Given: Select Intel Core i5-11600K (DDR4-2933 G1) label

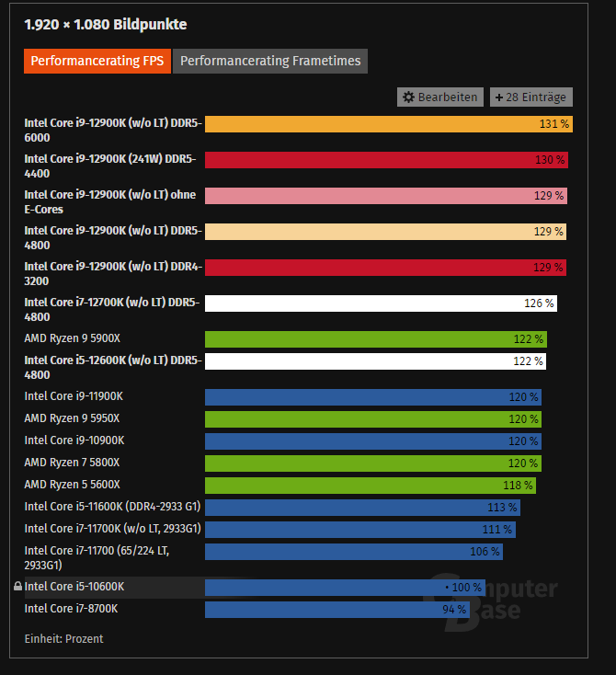Looking at the screenshot, I should click(112, 507).
